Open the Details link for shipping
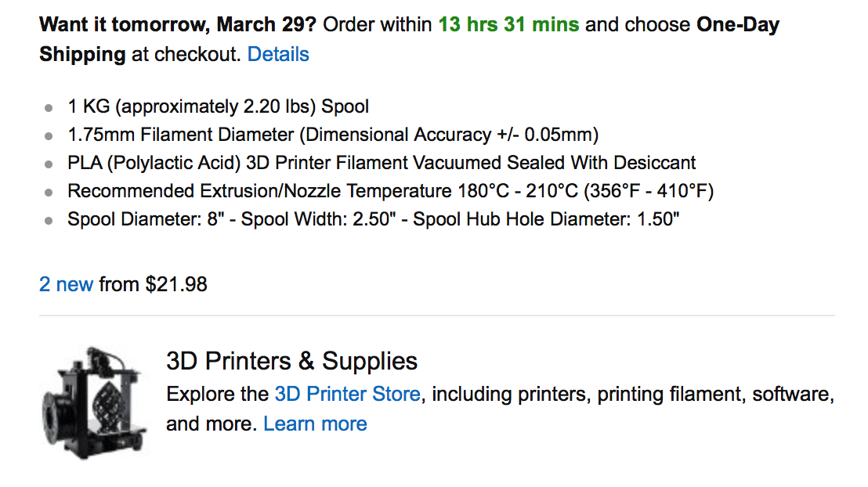 tap(278, 55)
